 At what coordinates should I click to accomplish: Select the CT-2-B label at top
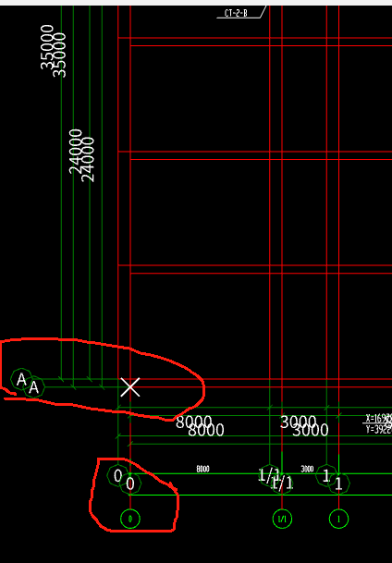[x=236, y=13]
